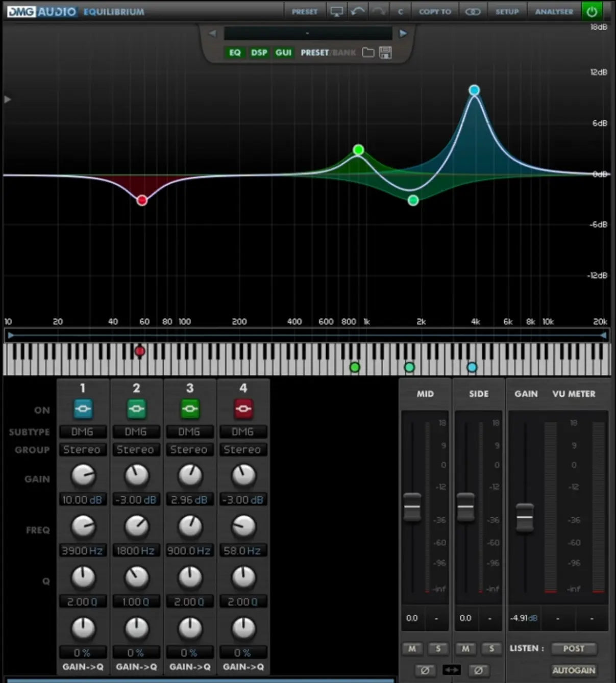Toggle band 1 on/off button
Screen dimensions: 616x683
click(x=83, y=409)
